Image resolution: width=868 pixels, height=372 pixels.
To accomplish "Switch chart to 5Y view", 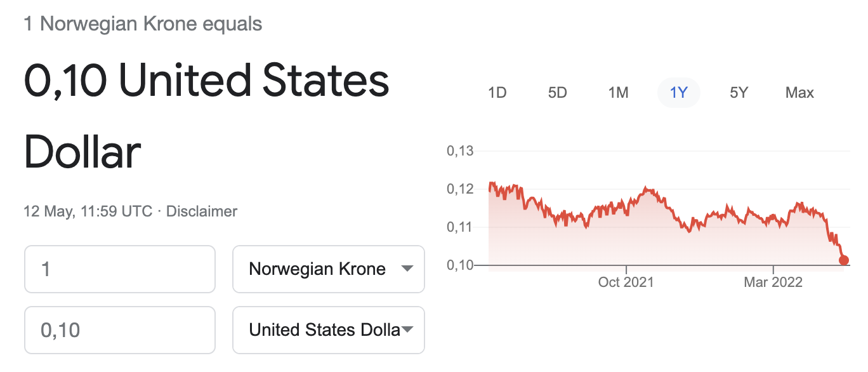I will (x=739, y=93).
